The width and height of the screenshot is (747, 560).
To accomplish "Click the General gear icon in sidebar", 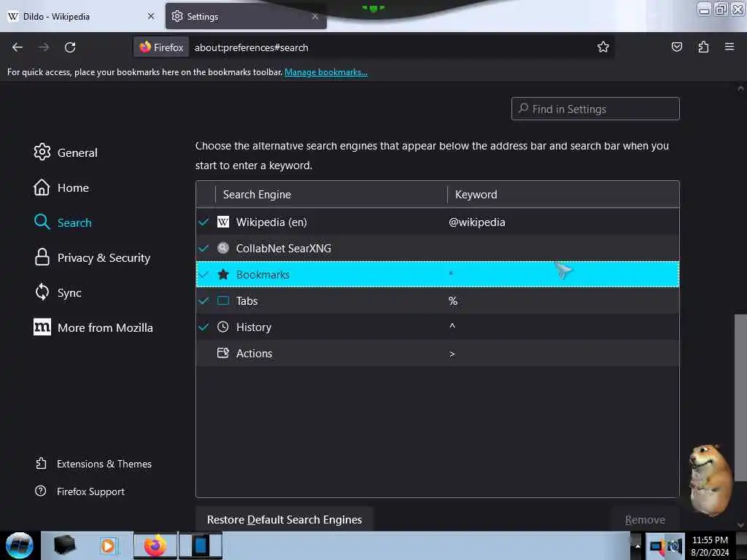I will coord(42,152).
